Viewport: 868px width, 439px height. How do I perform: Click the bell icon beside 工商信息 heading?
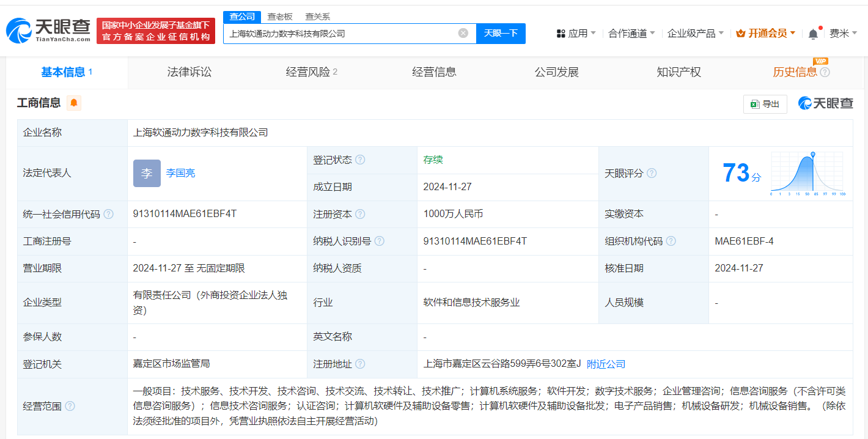tap(73, 103)
